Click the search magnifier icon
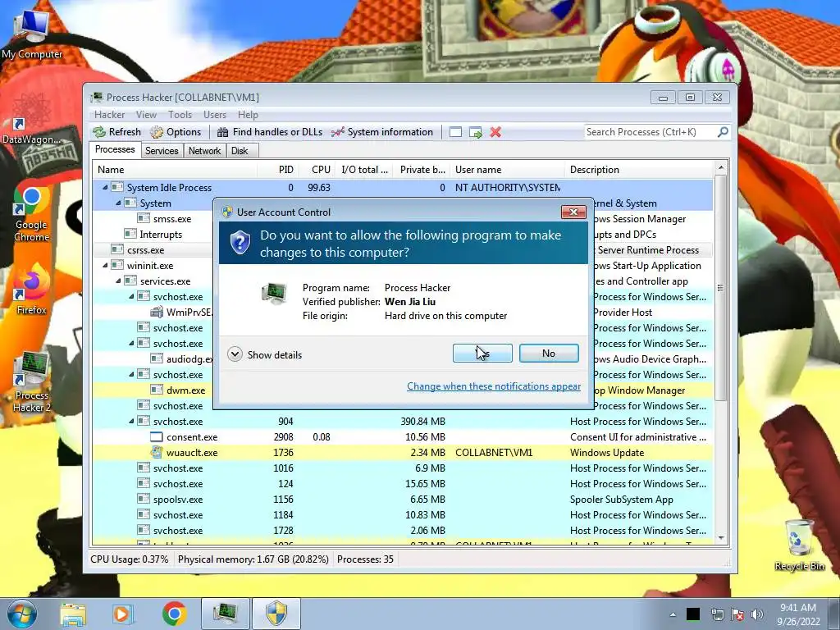Viewport: 840px width, 630px height. [x=723, y=132]
